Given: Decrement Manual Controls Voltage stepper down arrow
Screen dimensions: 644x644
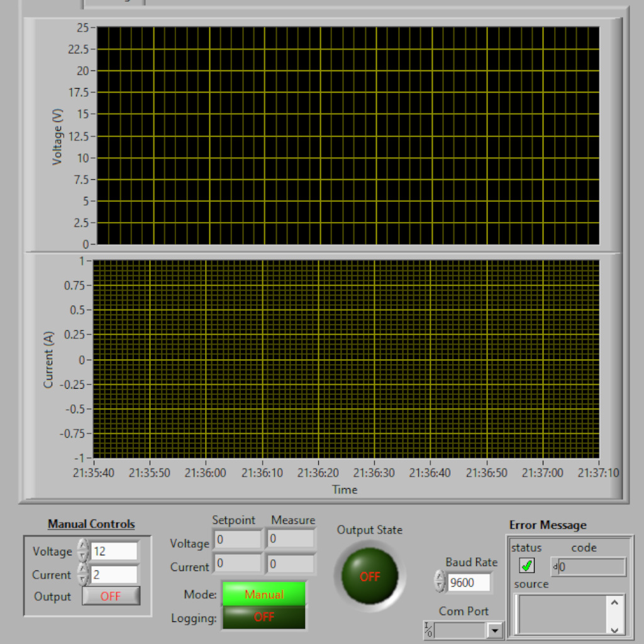Looking at the screenshot, I should [x=83, y=557].
